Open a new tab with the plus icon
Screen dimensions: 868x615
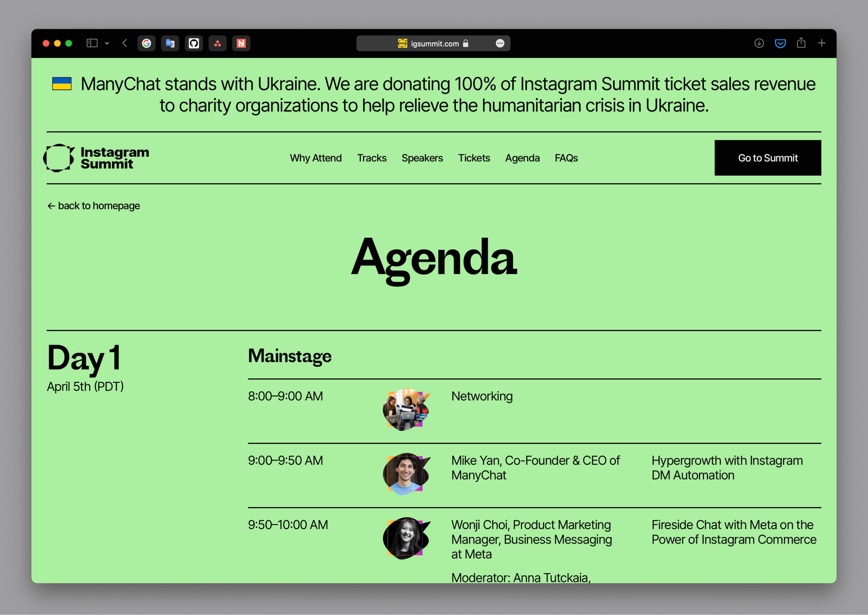[822, 43]
